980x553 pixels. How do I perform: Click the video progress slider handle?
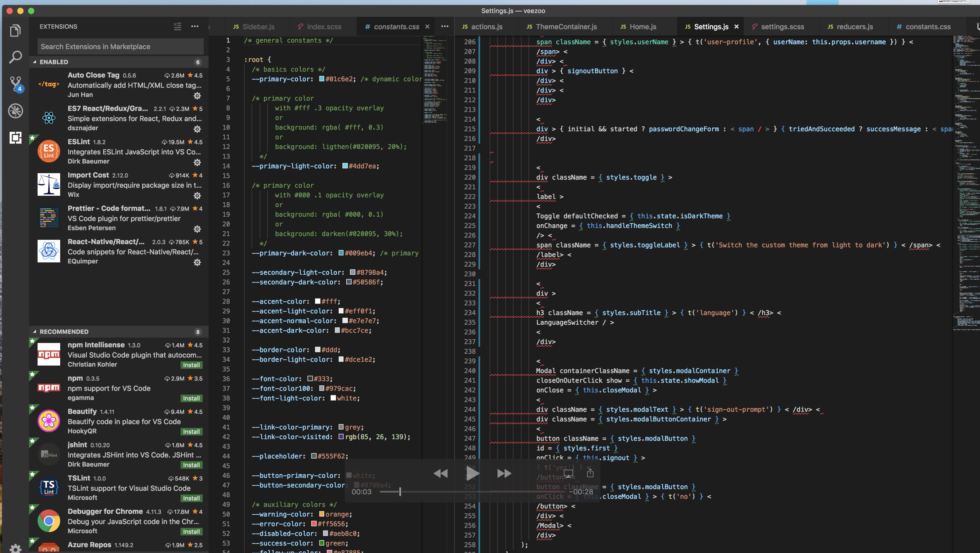pyautogui.click(x=400, y=492)
